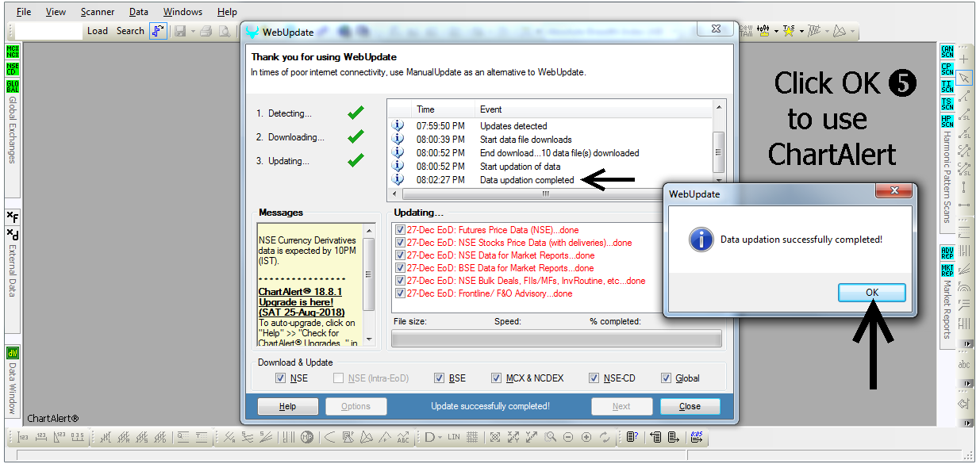Click the MCX NCX exchange icon
This screenshot has width=980, height=464.
[13, 52]
